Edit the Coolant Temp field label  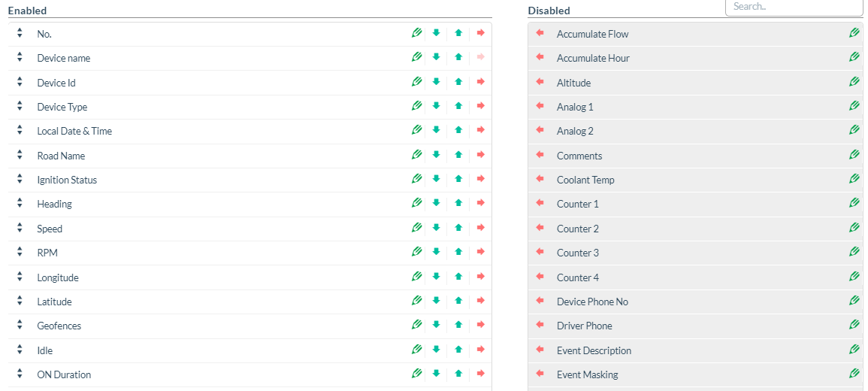pyautogui.click(x=854, y=179)
